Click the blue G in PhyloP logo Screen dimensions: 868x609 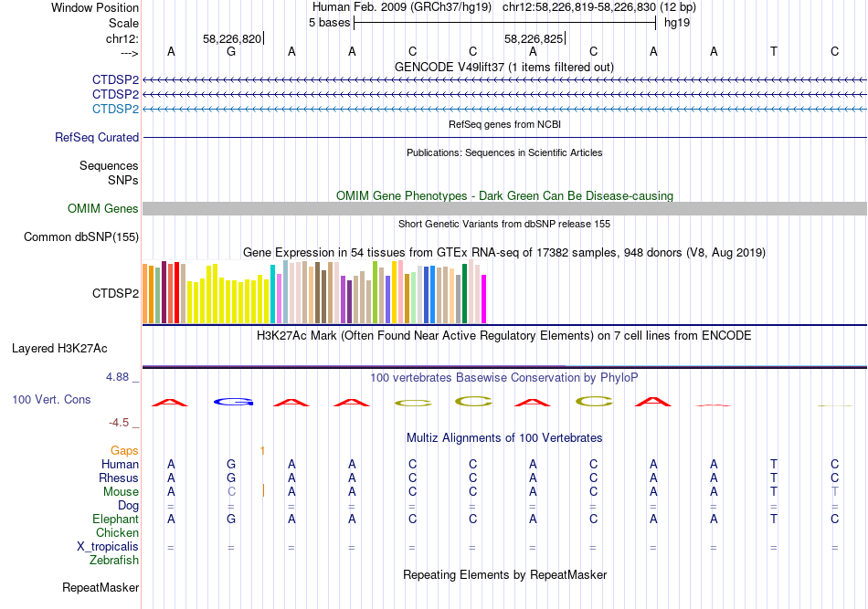point(232,402)
